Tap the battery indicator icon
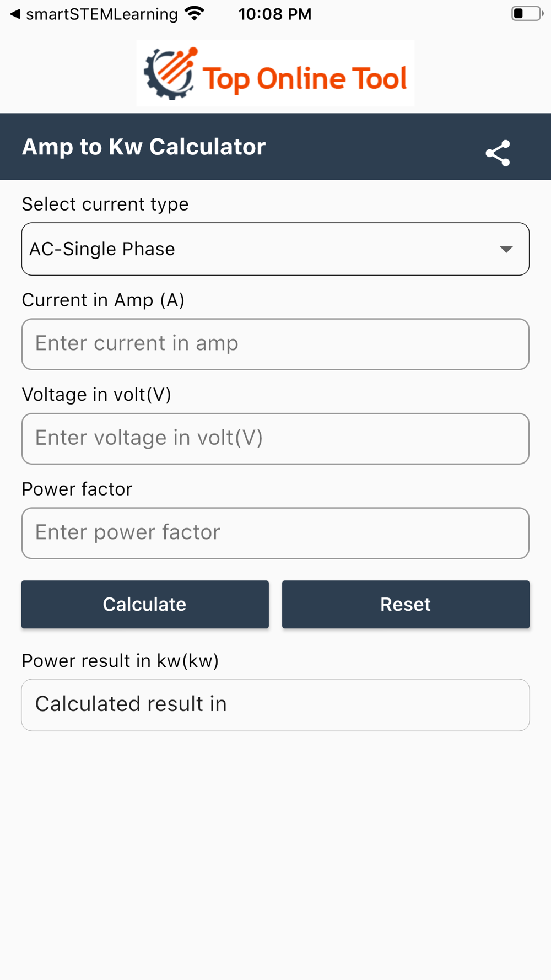The image size is (551, 980). [527, 13]
